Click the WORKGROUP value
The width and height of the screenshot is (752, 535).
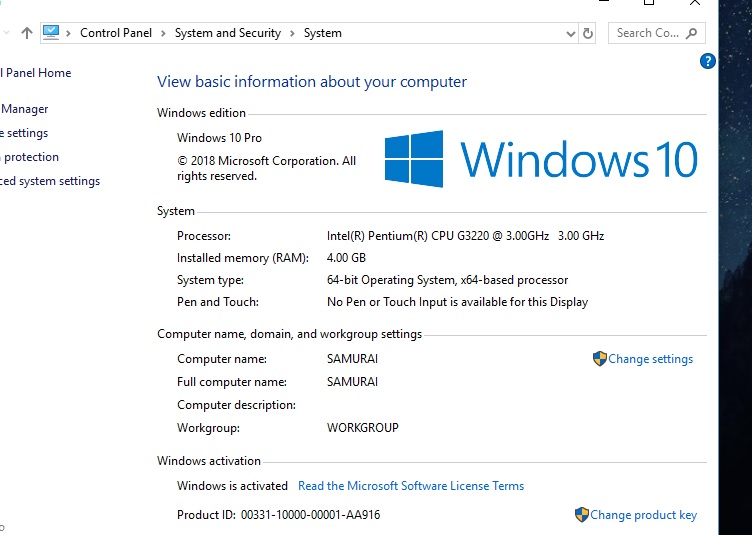pyautogui.click(x=363, y=428)
